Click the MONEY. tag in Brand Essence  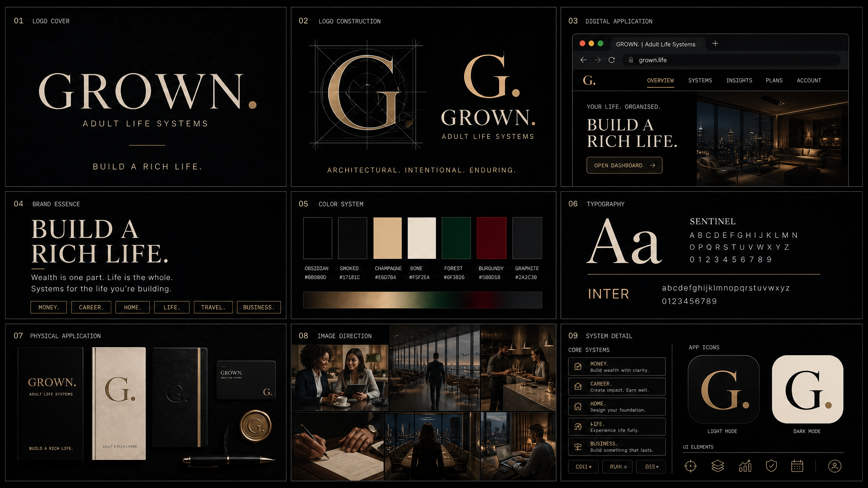point(48,307)
